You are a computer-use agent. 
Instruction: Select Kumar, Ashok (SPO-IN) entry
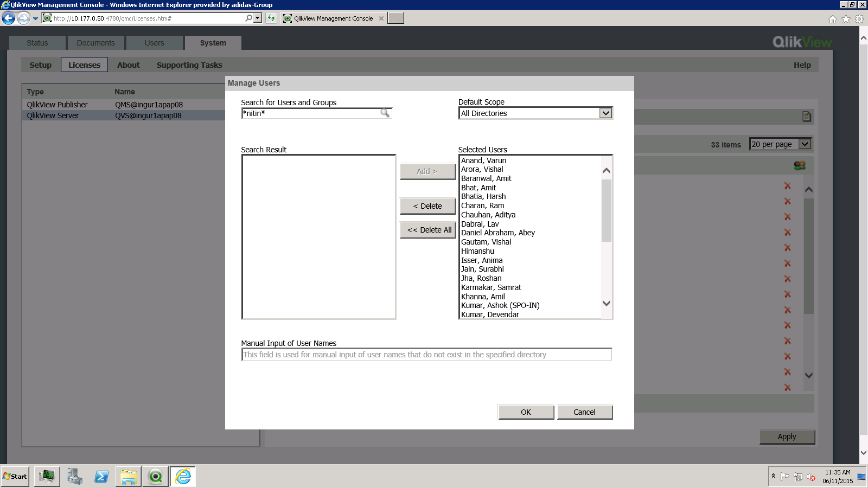[500, 305]
